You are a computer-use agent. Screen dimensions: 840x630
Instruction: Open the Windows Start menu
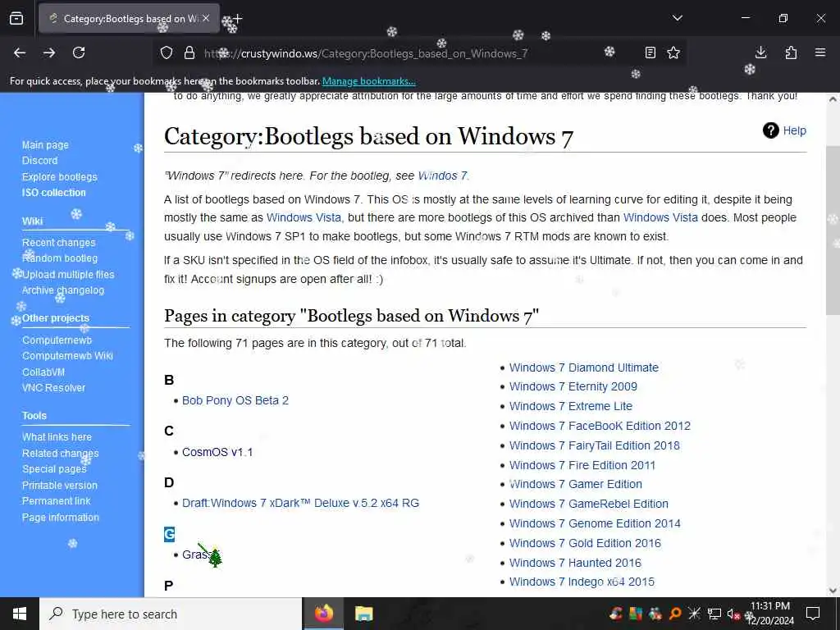(x=20, y=614)
